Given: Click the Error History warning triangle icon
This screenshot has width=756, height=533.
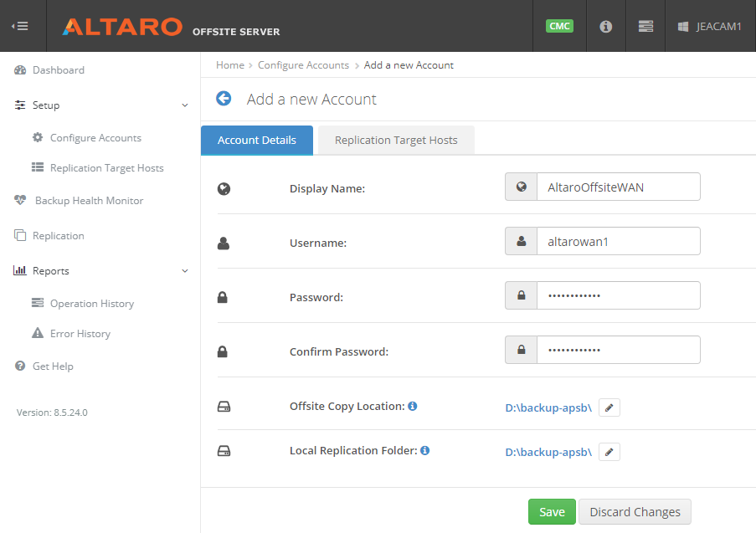Looking at the screenshot, I should (38, 332).
